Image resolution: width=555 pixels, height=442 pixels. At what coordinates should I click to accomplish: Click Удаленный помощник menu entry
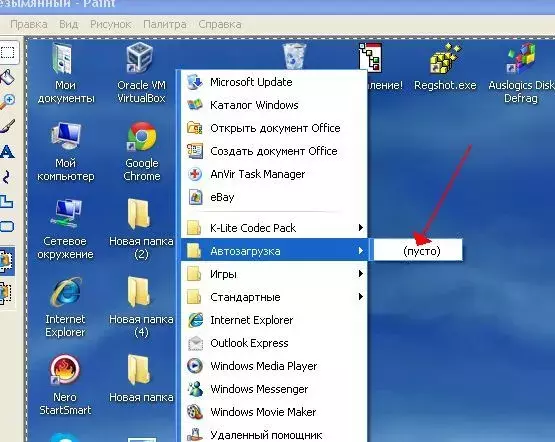[274, 434]
